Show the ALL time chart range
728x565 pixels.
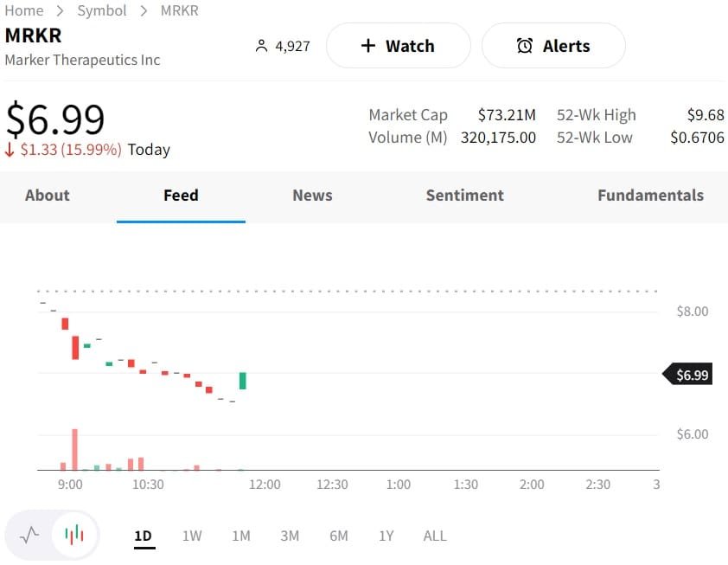tap(435, 536)
